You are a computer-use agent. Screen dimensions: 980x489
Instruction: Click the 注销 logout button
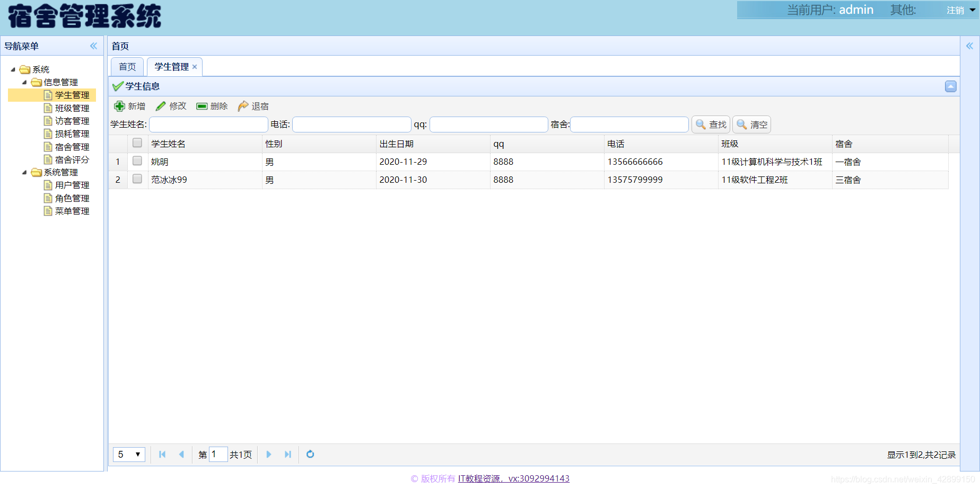955,10
